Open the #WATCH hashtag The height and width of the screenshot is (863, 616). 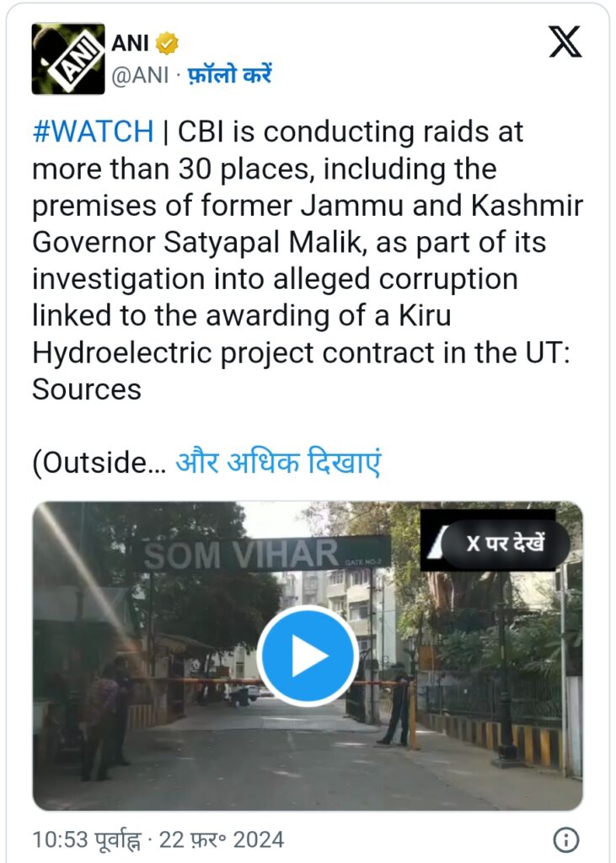(x=93, y=132)
